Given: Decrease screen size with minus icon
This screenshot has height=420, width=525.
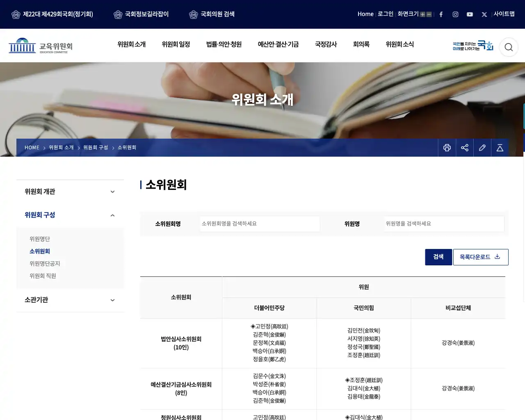Looking at the screenshot, I should coord(429,14).
